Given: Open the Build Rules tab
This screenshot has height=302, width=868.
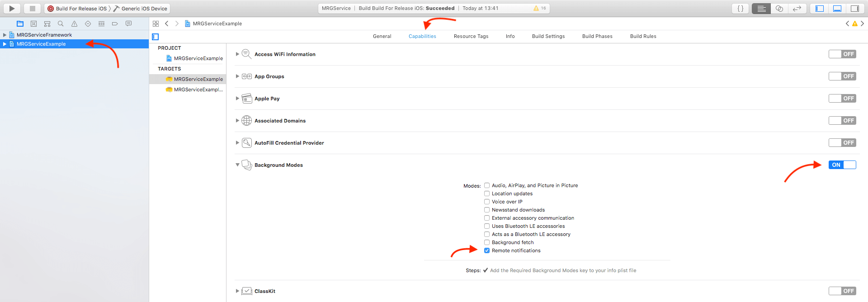Looking at the screenshot, I should [x=643, y=36].
